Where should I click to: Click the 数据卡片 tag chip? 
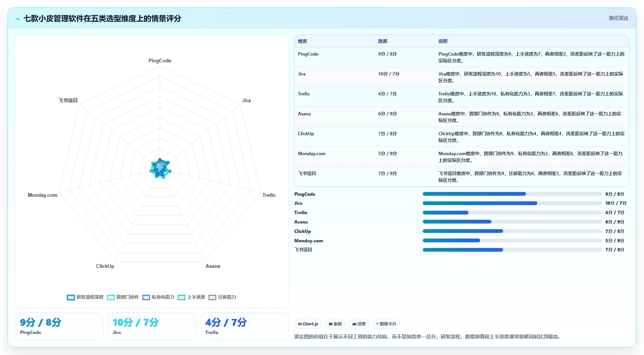386,324
